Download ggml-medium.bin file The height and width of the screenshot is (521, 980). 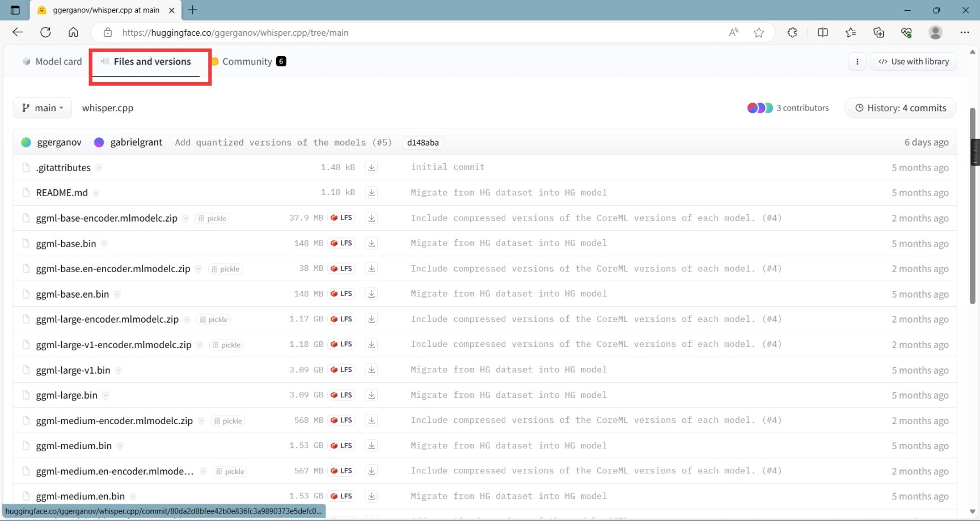tap(371, 446)
